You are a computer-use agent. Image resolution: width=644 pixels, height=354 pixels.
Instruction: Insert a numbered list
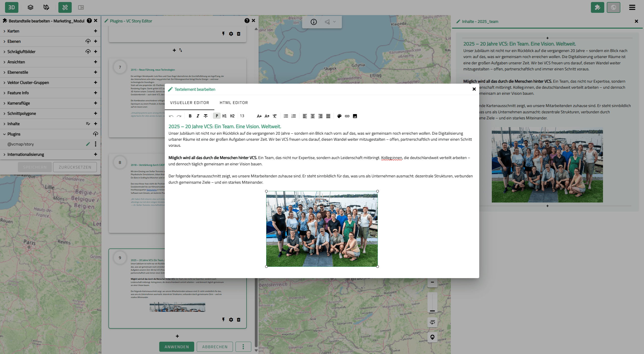click(x=294, y=116)
